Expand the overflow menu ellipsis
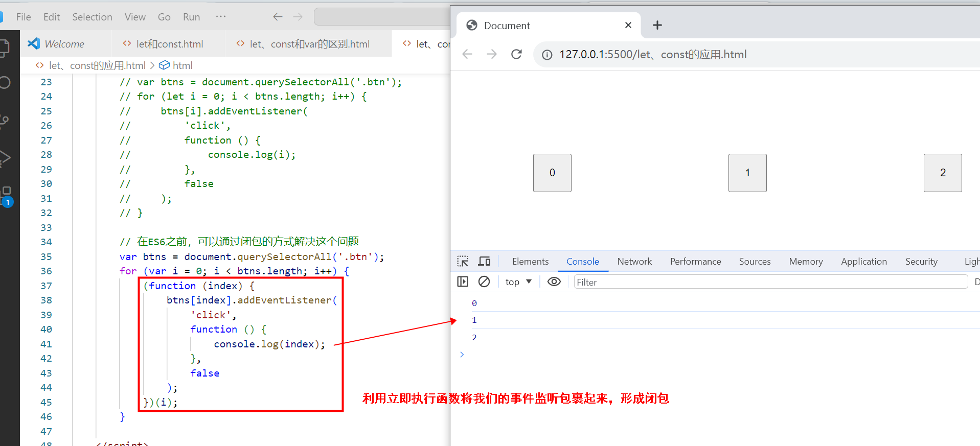 (x=221, y=16)
